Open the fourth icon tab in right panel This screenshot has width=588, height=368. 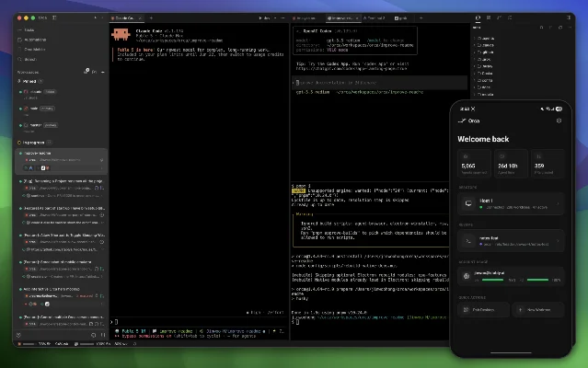510,17
